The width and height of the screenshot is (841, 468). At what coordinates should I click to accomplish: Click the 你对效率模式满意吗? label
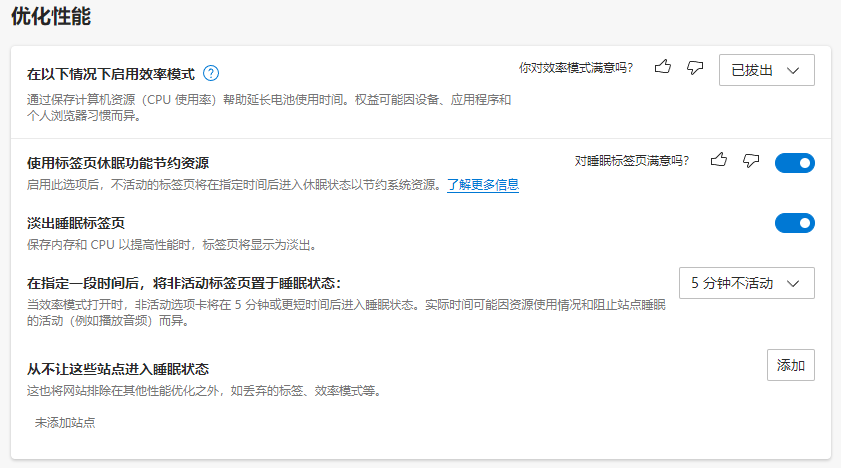(576, 68)
